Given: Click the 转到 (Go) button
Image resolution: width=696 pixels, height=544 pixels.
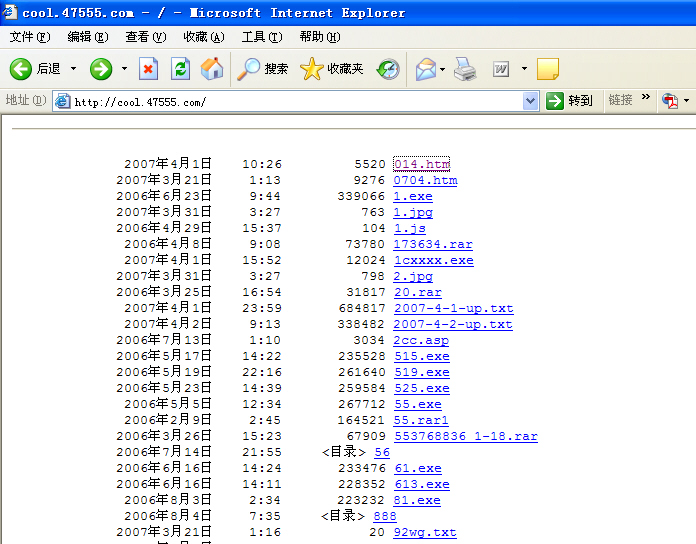Looking at the screenshot, I should [569, 101].
